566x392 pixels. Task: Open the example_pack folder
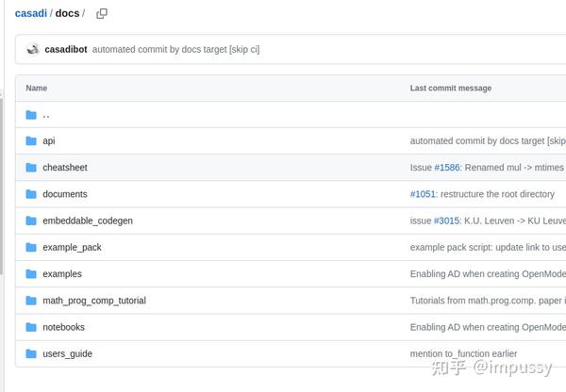pyautogui.click(x=72, y=247)
